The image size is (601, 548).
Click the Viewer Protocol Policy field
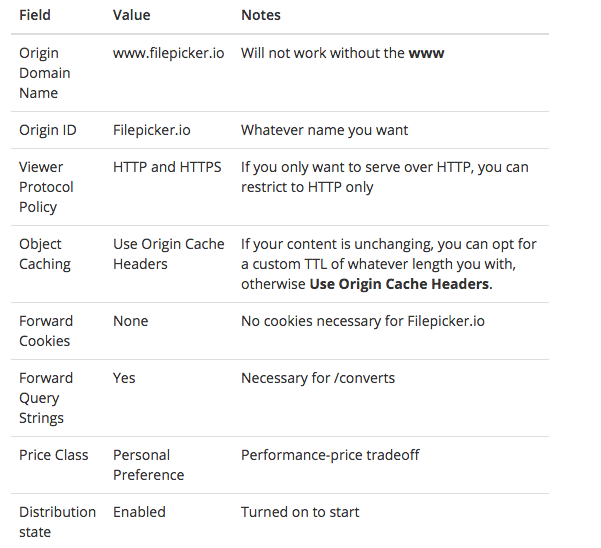pos(46,187)
